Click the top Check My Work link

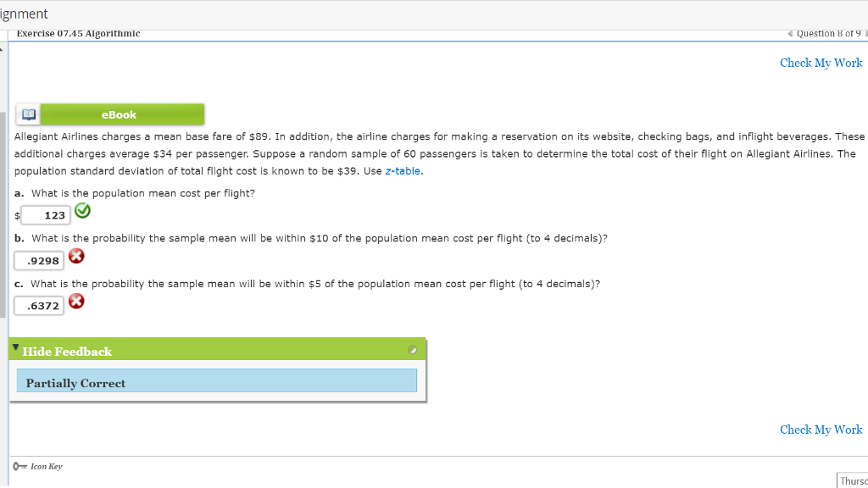821,63
